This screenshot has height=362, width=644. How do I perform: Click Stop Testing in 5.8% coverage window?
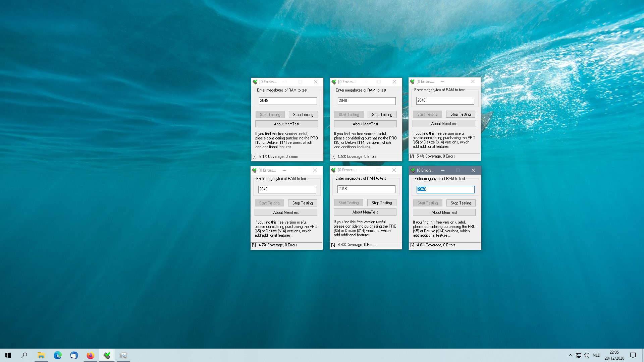pyautogui.click(x=382, y=115)
